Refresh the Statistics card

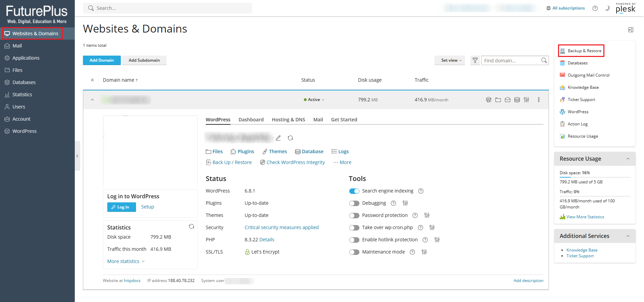[192, 226]
